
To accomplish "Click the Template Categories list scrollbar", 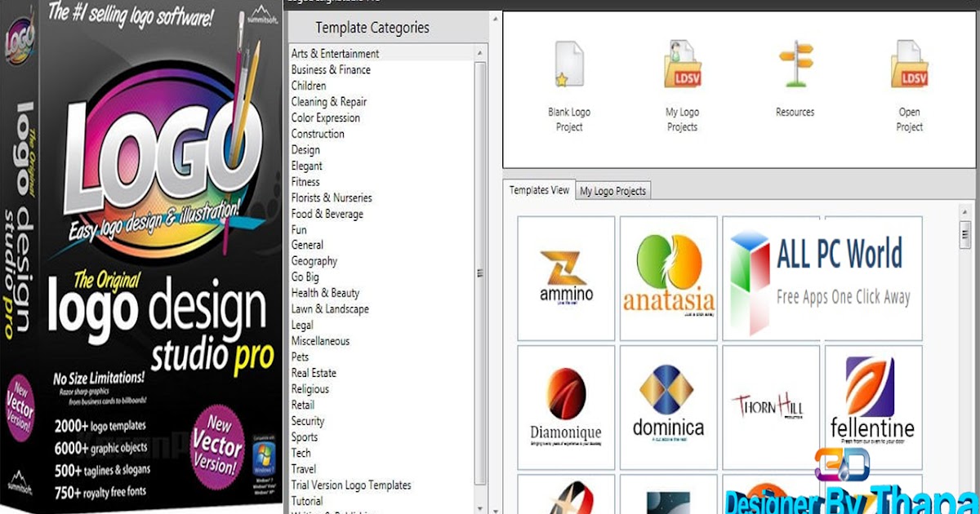I will pyautogui.click(x=481, y=273).
